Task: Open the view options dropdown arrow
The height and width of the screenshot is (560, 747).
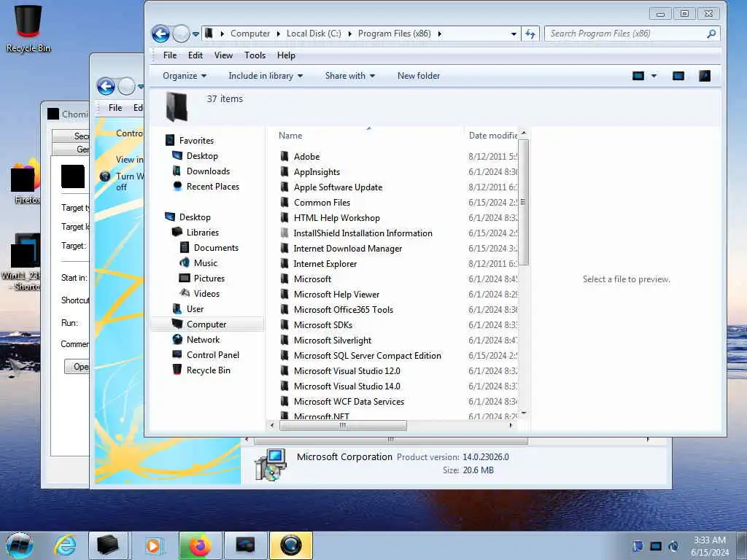Action: coord(654,76)
